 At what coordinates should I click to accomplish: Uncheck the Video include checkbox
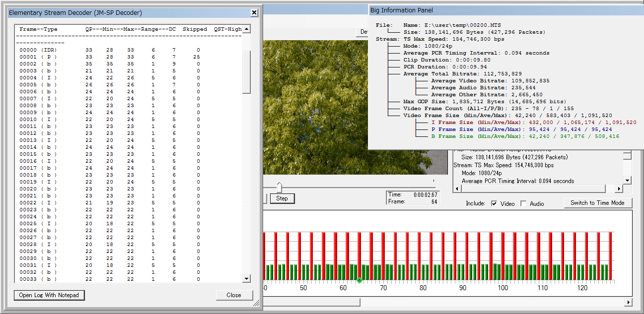(x=494, y=204)
